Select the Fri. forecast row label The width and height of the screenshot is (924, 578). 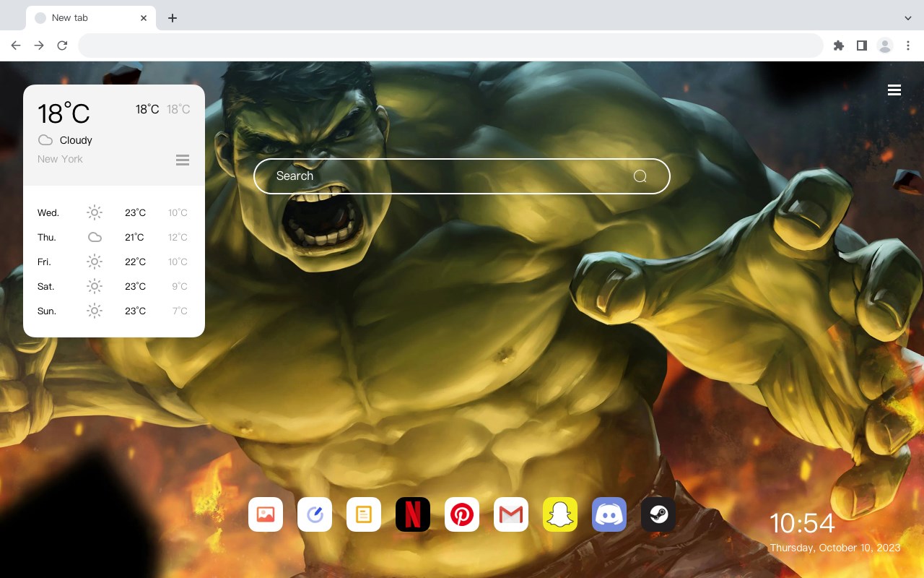click(44, 262)
